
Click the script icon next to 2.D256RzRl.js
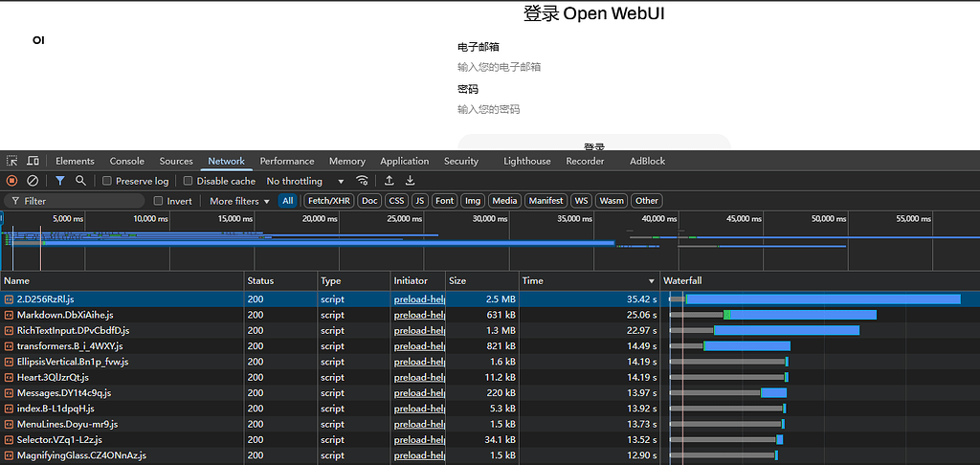[9, 299]
